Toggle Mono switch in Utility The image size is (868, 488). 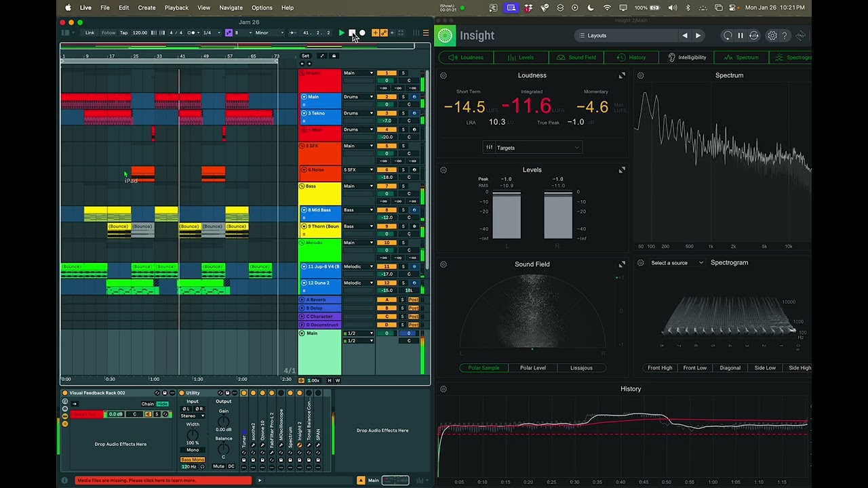[193, 450]
